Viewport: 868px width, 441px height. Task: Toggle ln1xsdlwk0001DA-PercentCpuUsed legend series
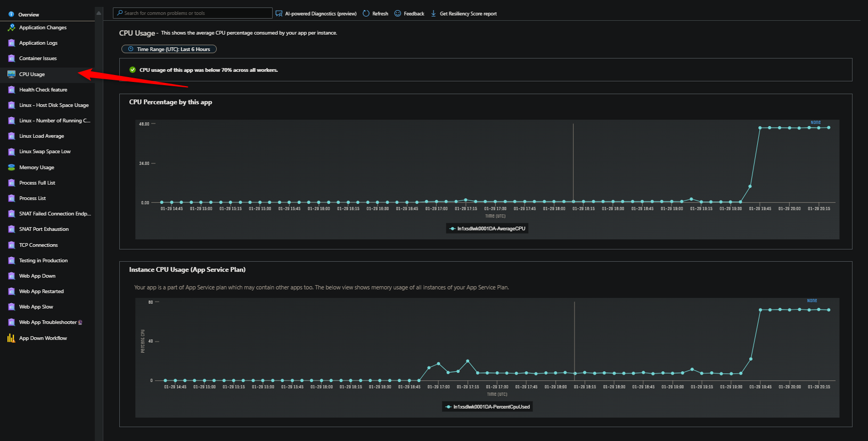[487, 407]
